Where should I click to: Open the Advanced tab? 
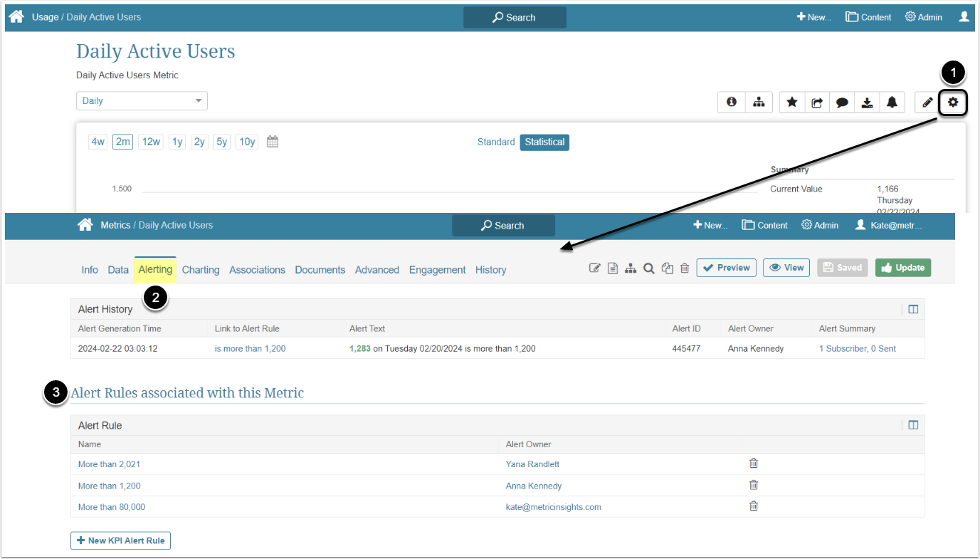point(377,270)
